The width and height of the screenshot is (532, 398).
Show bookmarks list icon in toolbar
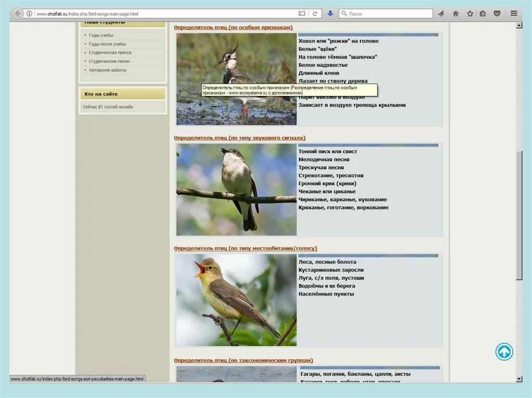[x=483, y=13]
